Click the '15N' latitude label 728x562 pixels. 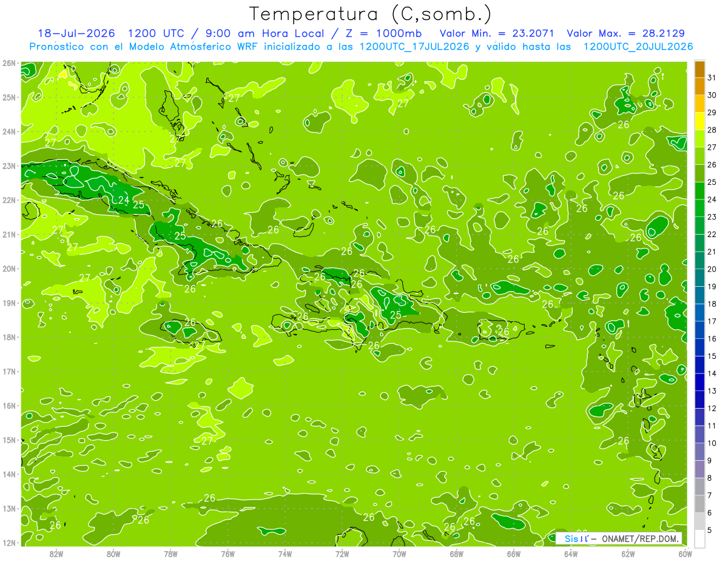(x=8, y=440)
